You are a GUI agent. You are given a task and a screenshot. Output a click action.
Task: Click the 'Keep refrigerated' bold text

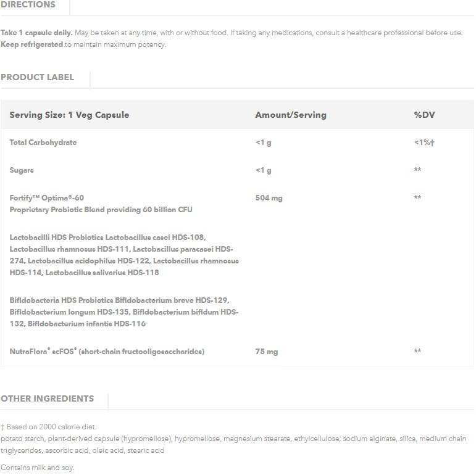coord(31,44)
